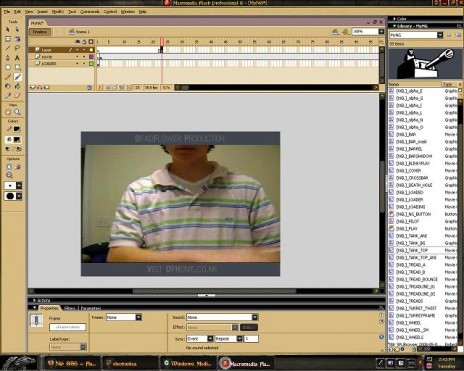
Task: Open the Edit Scene icon menu
Action: point(336,32)
